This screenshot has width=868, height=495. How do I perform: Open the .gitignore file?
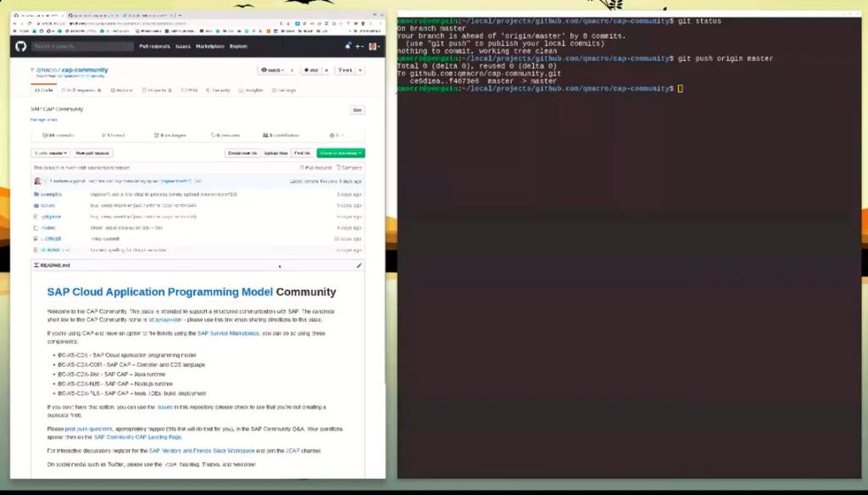[x=51, y=216]
